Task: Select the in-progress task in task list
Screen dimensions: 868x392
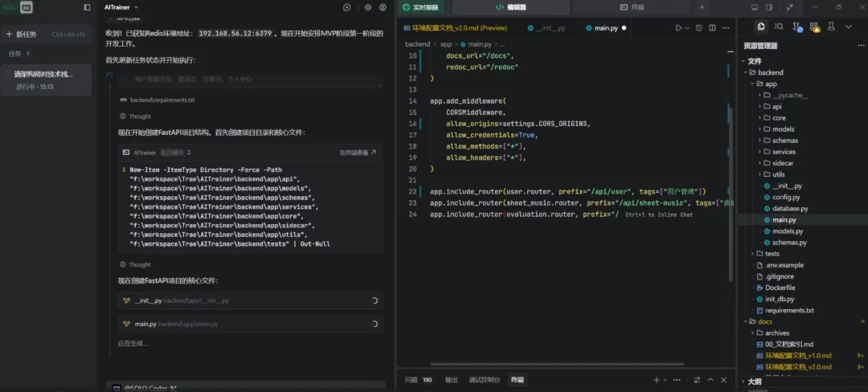Action: click(x=46, y=80)
